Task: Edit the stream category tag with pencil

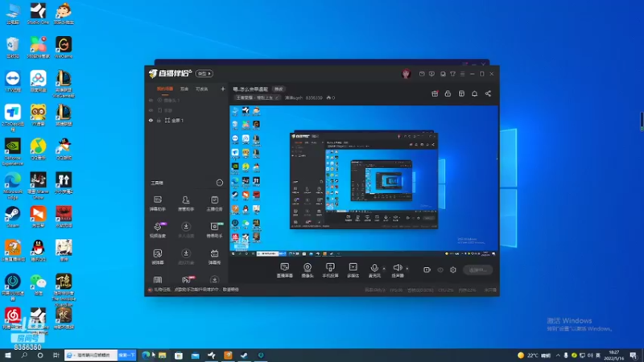Action: [x=277, y=97]
